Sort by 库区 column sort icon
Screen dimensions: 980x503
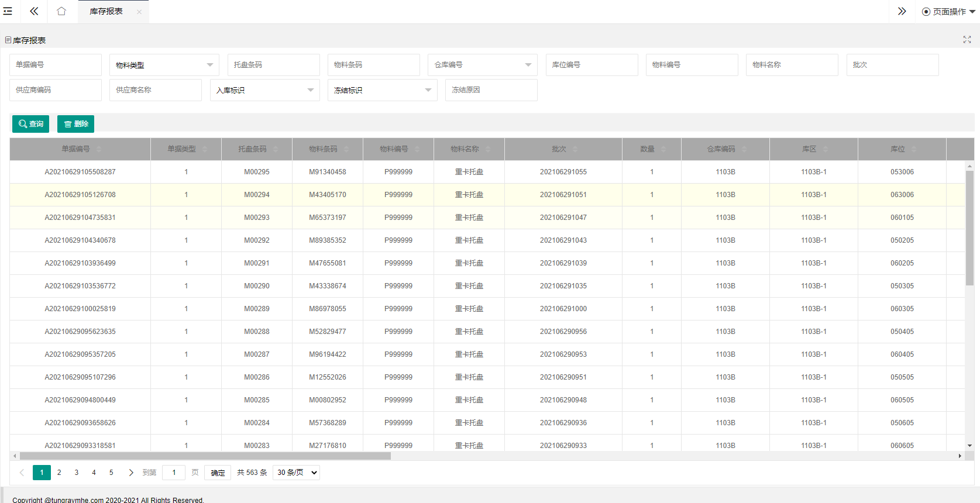click(x=826, y=149)
